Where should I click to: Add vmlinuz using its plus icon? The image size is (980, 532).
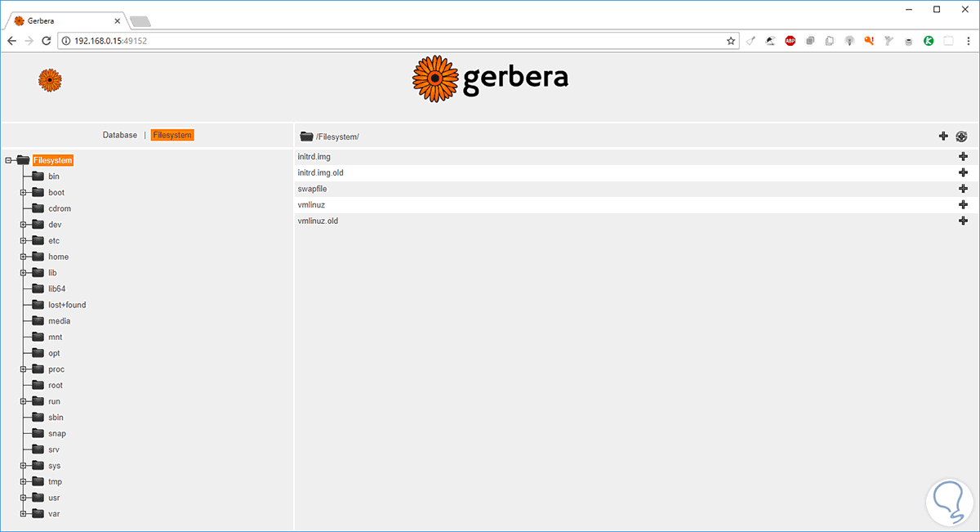(x=963, y=204)
